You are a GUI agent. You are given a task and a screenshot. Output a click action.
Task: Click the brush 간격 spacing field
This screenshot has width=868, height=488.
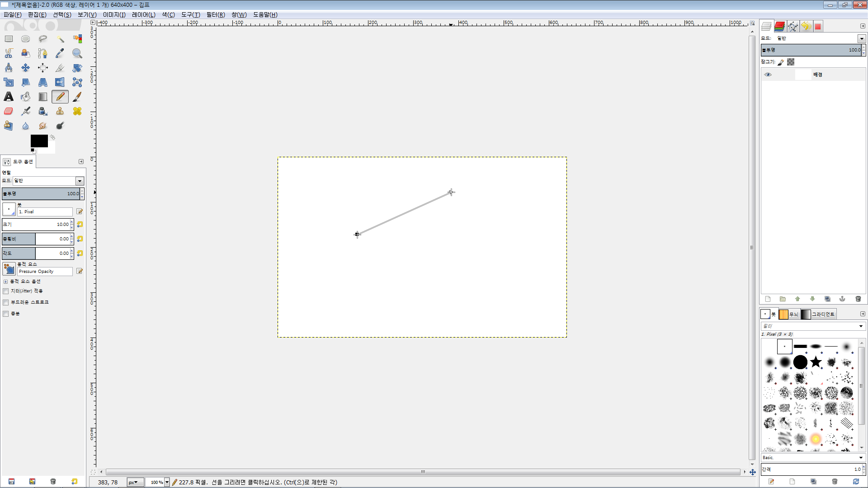(811, 469)
